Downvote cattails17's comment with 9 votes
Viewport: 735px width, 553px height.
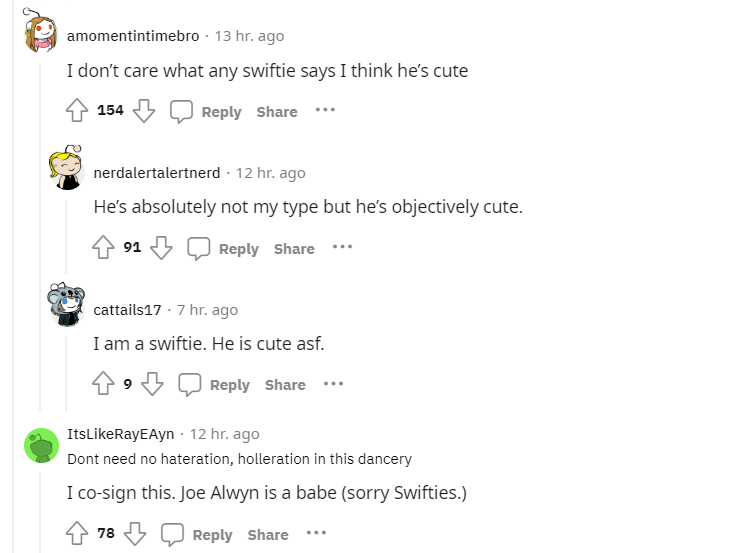153,384
